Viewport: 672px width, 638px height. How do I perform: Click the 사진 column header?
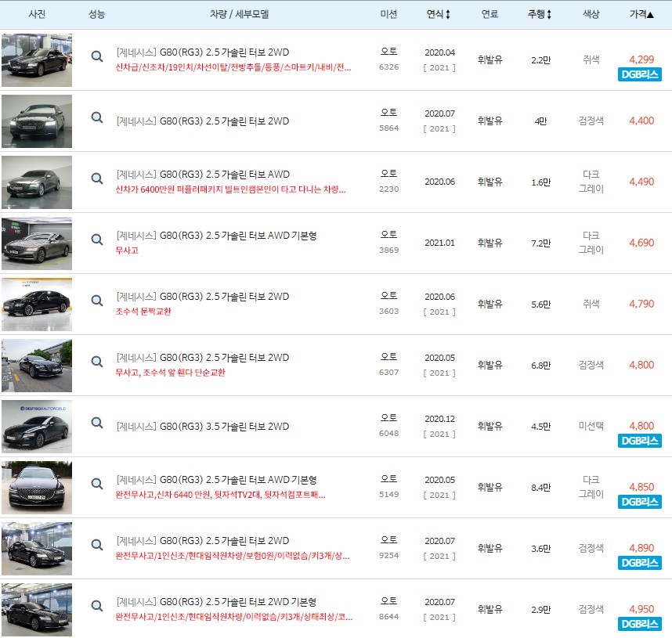click(x=37, y=14)
